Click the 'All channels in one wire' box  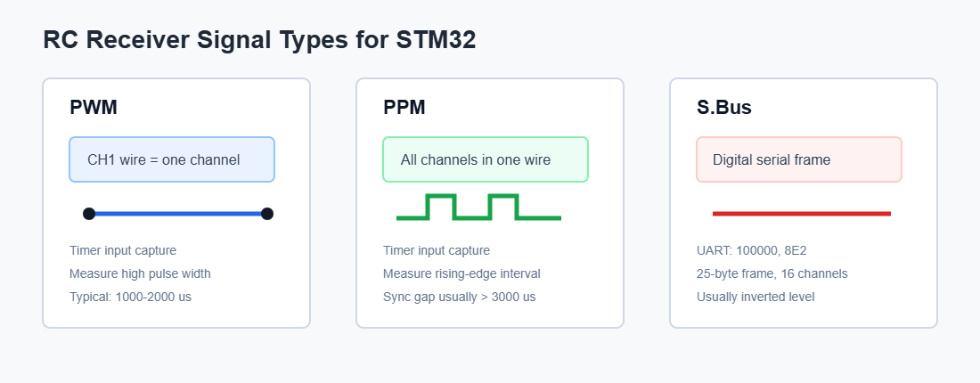pos(486,159)
